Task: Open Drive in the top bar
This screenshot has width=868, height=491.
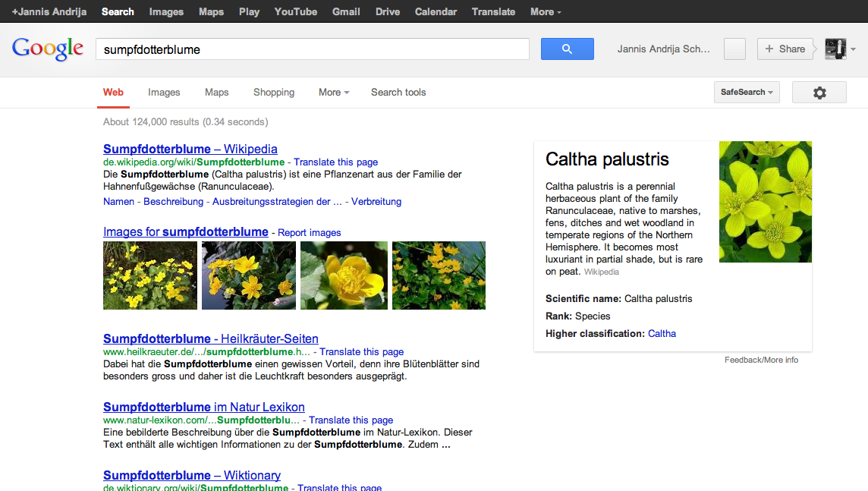Action: [x=388, y=11]
